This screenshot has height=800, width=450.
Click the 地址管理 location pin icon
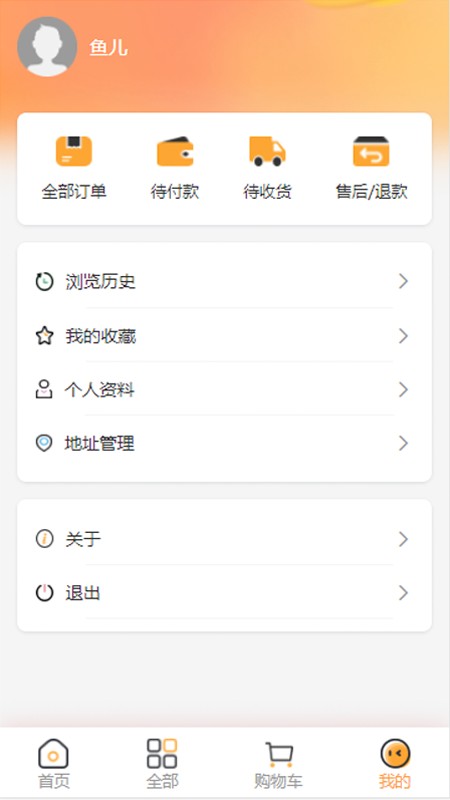(44, 443)
